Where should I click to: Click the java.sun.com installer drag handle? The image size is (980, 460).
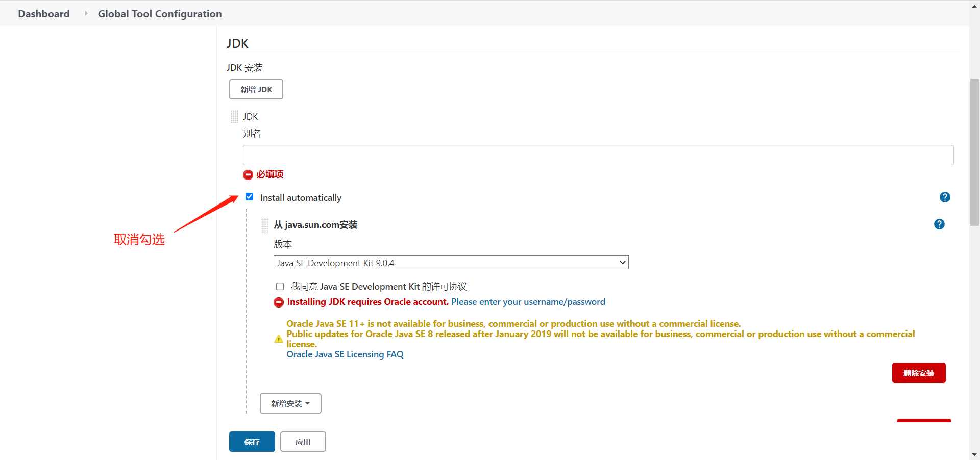265,225
